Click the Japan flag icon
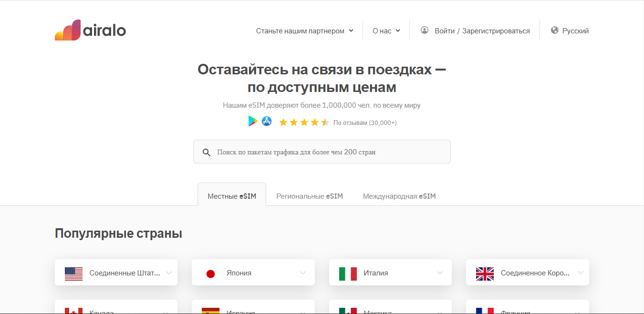Viewport: 644px width, 314px height. [210, 273]
